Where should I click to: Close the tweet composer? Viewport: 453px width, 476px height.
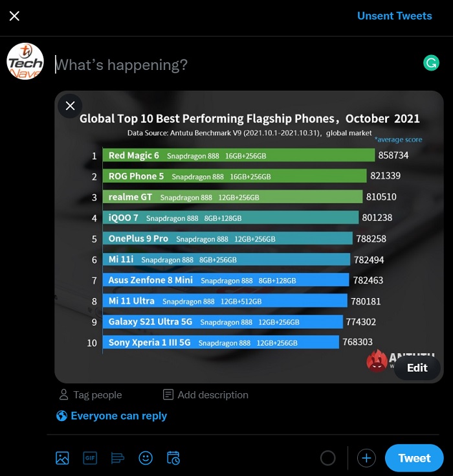click(14, 16)
